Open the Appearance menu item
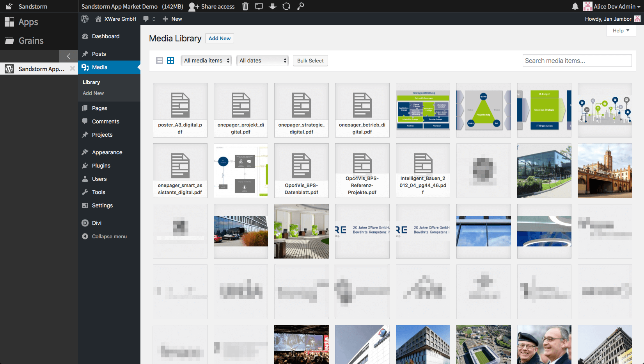 [109, 152]
